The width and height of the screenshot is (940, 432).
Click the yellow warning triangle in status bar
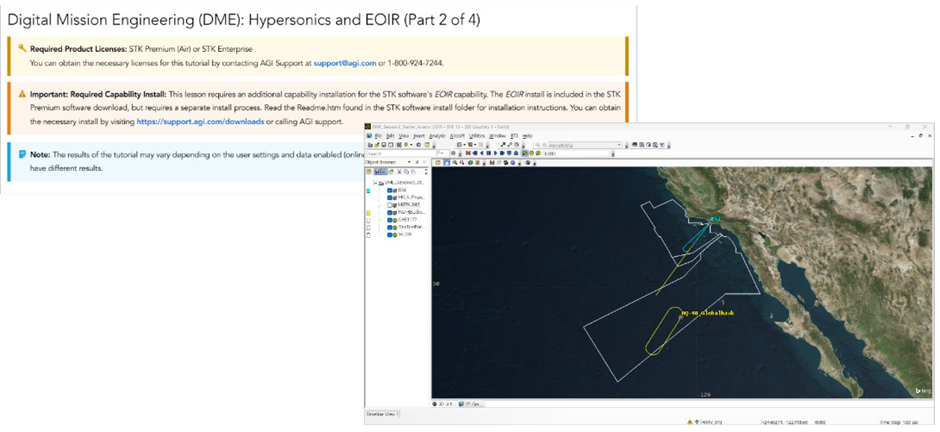click(x=690, y=422)
